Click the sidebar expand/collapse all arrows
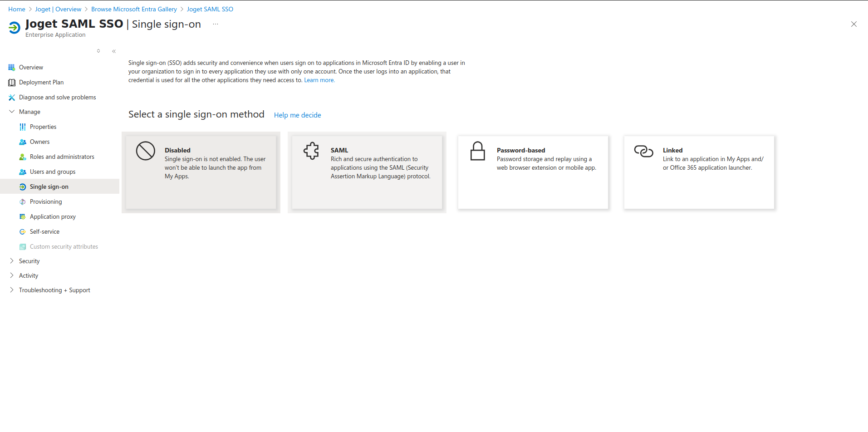Image resolution: width=868 pixels, height=432 pixels. pos(98,51)
